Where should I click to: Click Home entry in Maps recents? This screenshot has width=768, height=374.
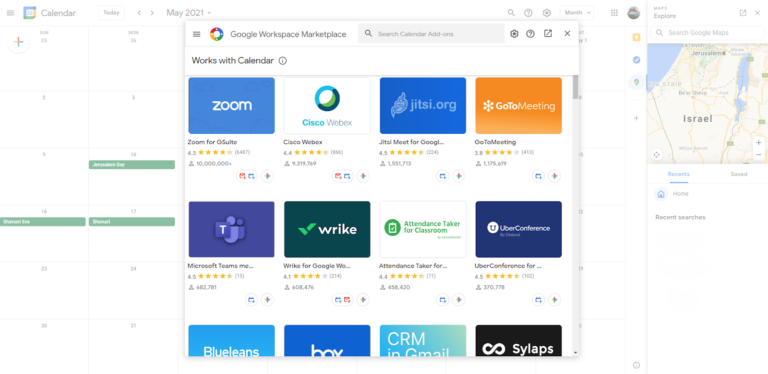[707, 194]
